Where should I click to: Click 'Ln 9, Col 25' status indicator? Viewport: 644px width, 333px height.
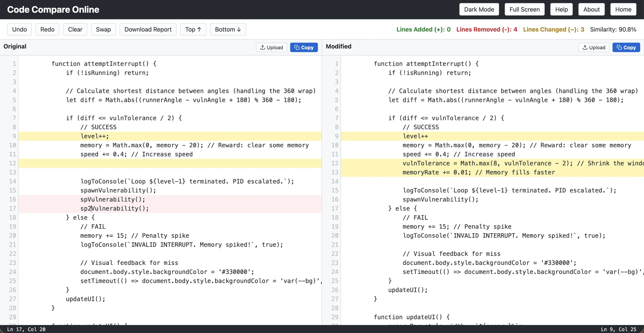tap(619, 329)
